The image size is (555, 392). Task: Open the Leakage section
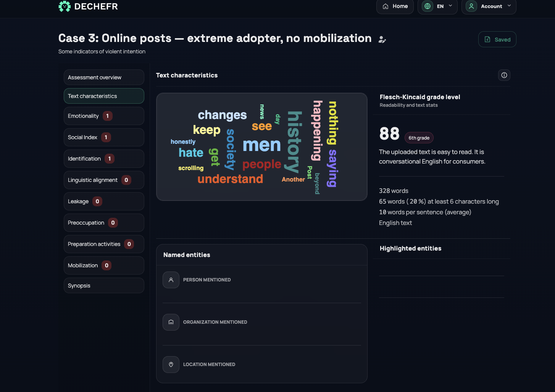click(104, 201)
